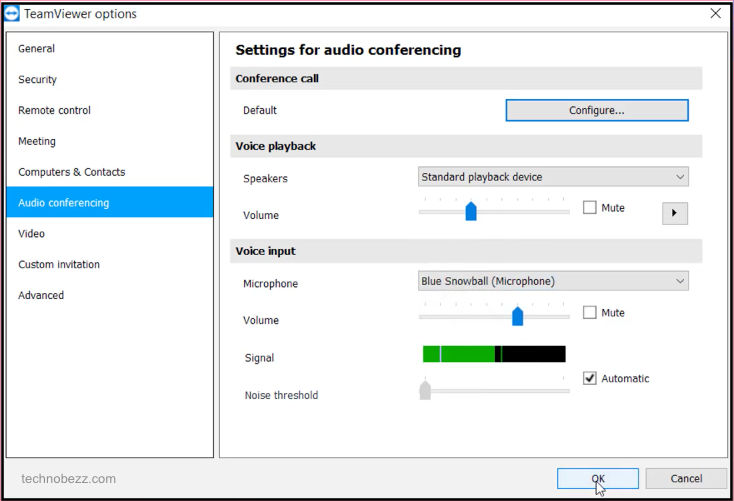Click the 'Voice playback' section header
This screenshot has height=501, width=734.
pos(466,146)
